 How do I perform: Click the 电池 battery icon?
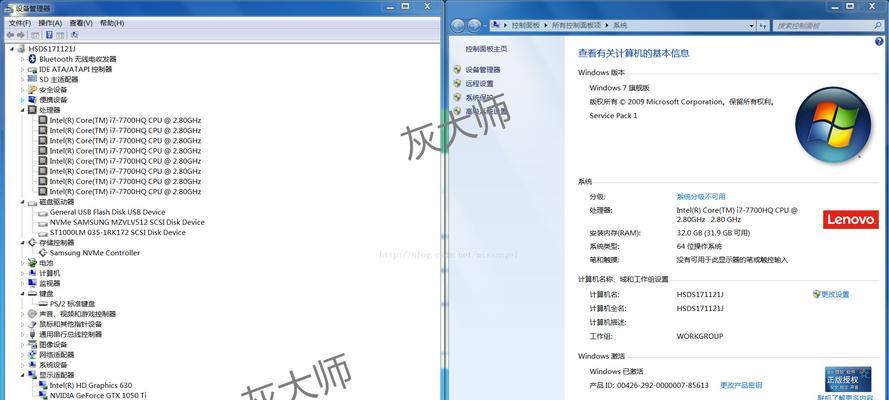click(32, 263)
